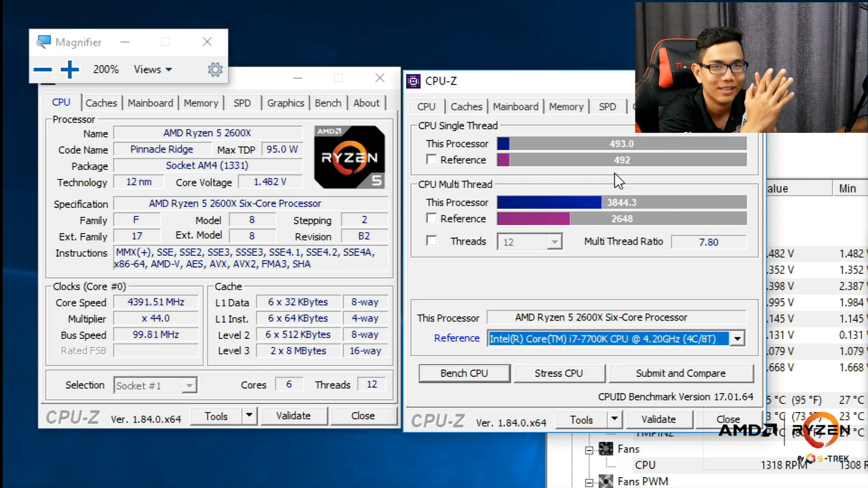This screenshot has height=488, width=868.
Task: Click the 200% zoom level indicator in Magnifier
Action: click(x=106, y=69)
